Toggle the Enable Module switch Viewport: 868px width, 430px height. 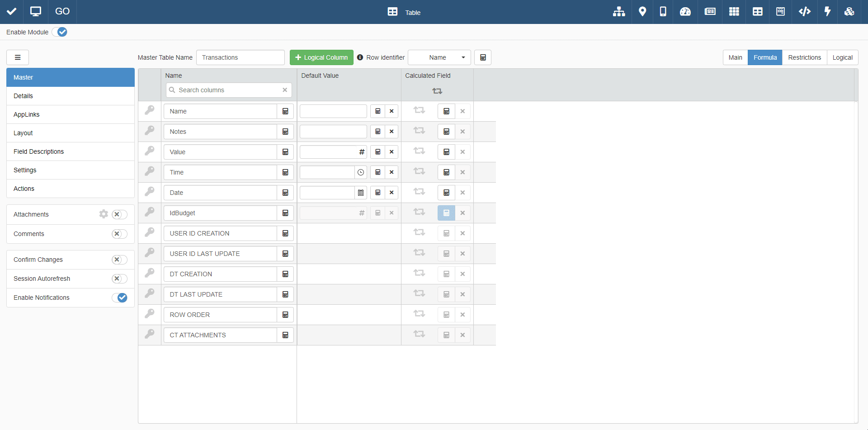point(60,32)
